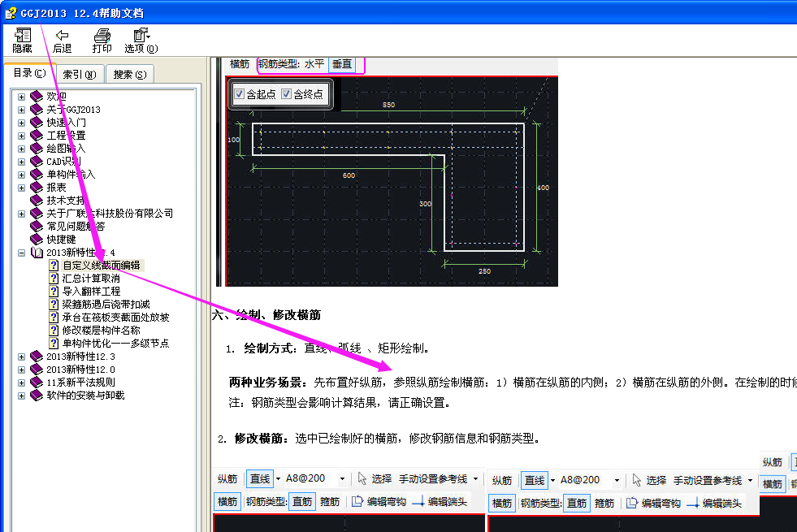Expand the 单构件输入 tree node
The image size is (797, 532).
coord(21,175)
